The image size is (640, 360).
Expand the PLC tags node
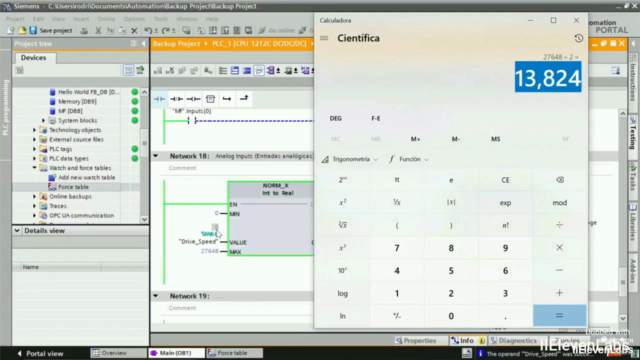(34, 149)
